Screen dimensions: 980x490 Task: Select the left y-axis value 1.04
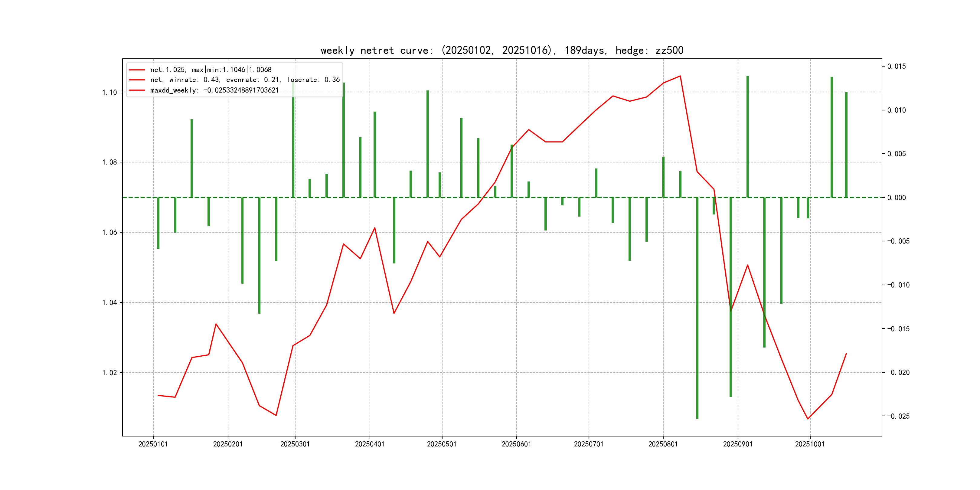coord(109,303)
